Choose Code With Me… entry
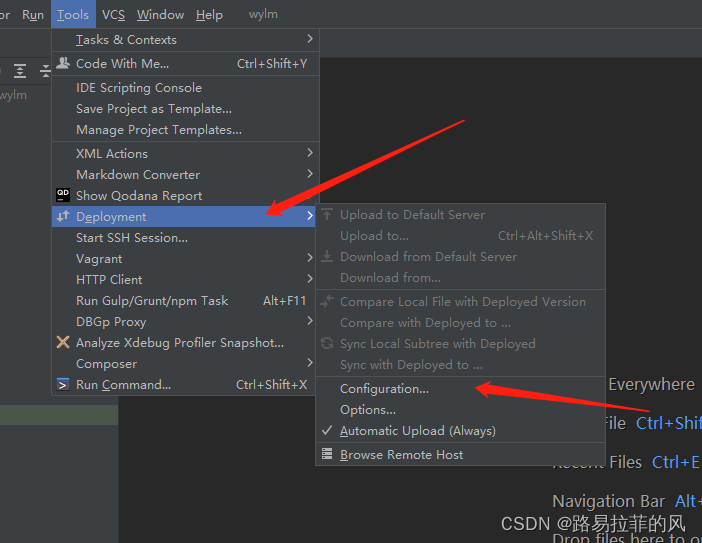 click(185, 64)
